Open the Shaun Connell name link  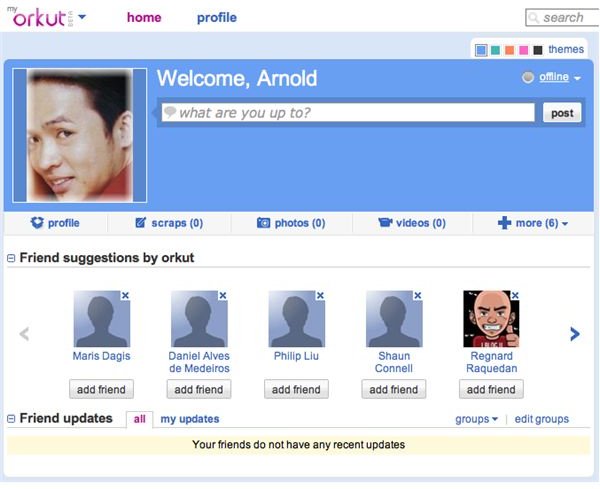coord(394,362)
